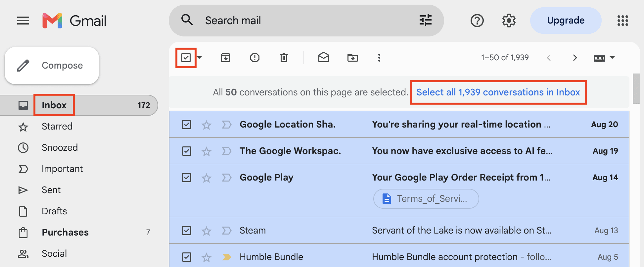Deselect the Steam email checkbox
Image resolution: width=644 pixels, height=267 pixels.
pos(187,231)
